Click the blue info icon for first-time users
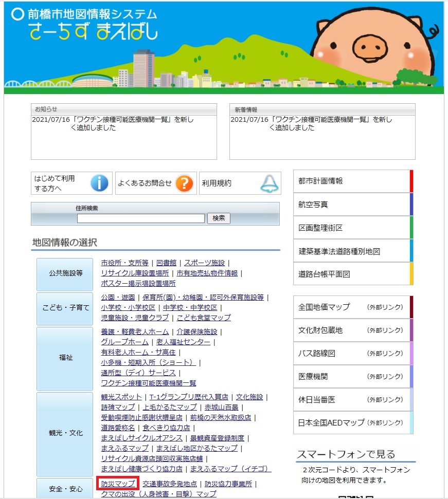 [x=99, y=183]
